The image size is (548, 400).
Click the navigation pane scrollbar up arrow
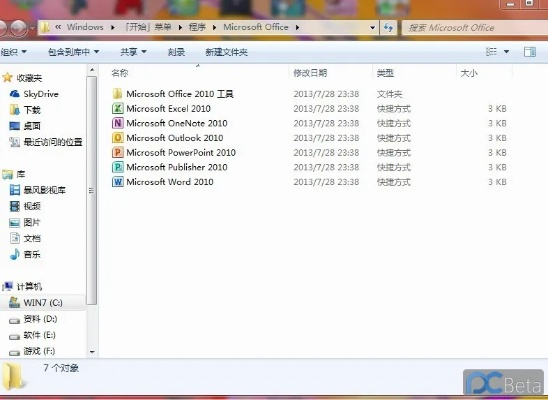pyautogui.click(x=92, y=70)
